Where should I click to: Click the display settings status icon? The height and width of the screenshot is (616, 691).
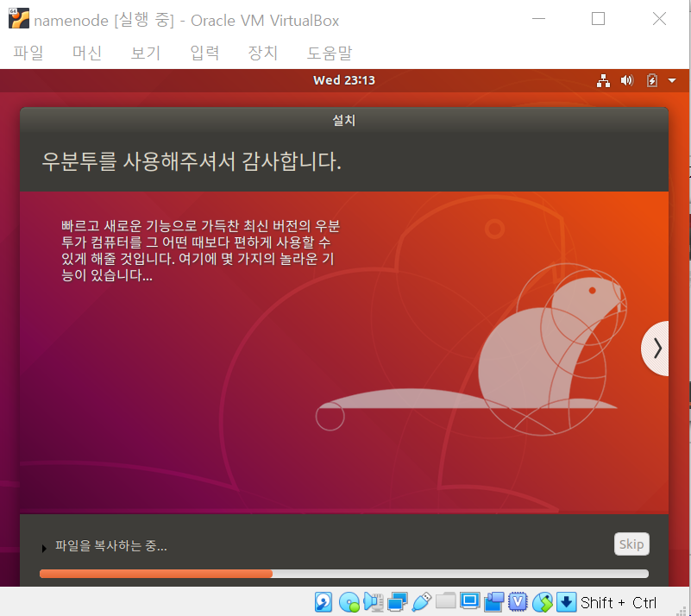pyautogui.click(x=470, y=601)
